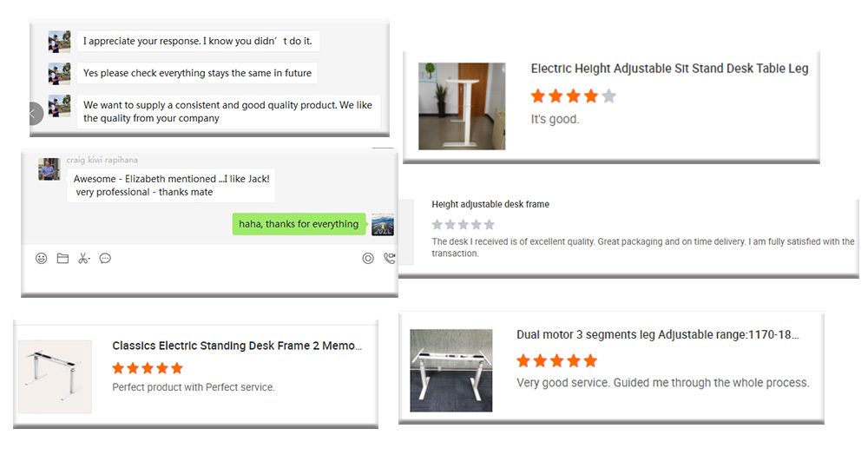Click craig kiwi rapihana's avatar
The image size is (868, 455).
49,168
